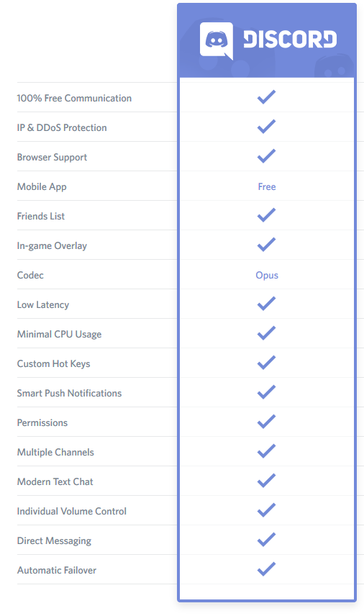Select the Smart Push Notifications label
364x616 pixels.
point(69,393)
